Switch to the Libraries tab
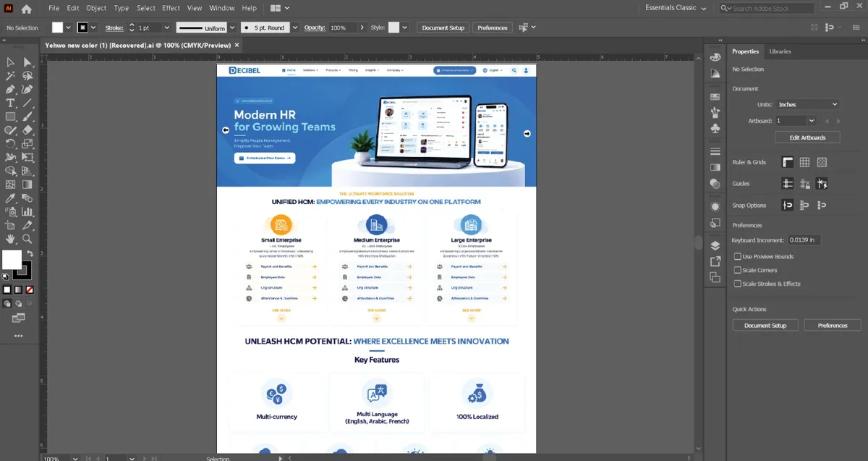The image size is (868, 461). (x=780, y=51)
